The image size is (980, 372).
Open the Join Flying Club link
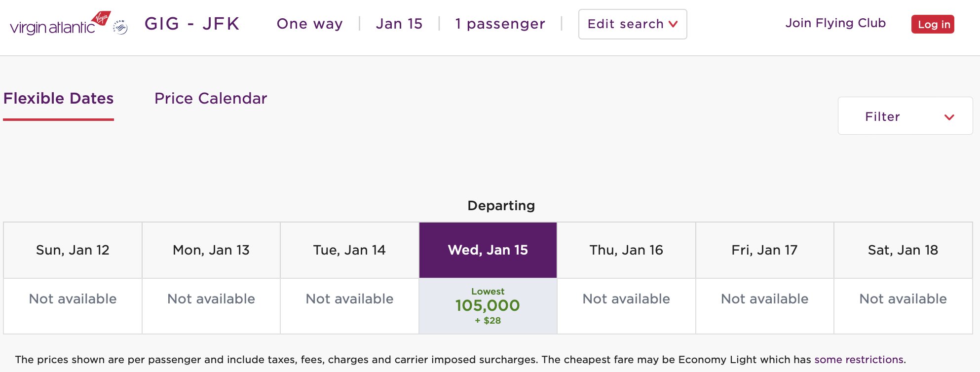click(x=835, y=23)
